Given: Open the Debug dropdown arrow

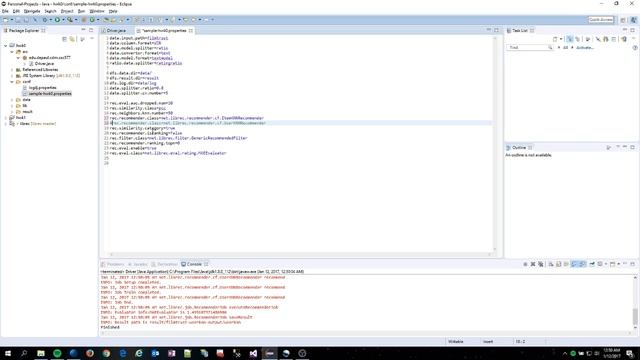Looking at the screenshot, I should tap(51, 20).
